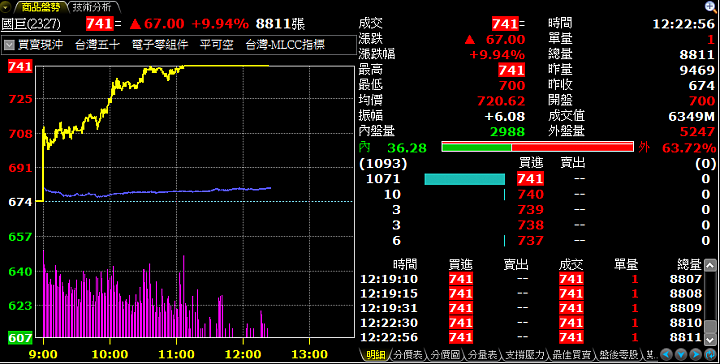The image size is (720, 364).
Task: Select the 盤後零股 tab
Action: click(619, 355)
